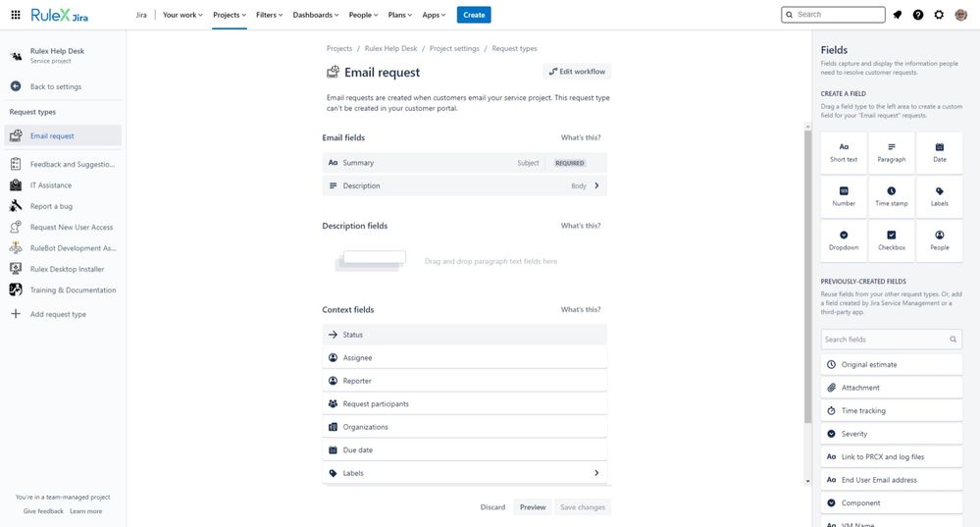Click the plus icon for Add request type
The image size is (980, 527).
coord(16,314)
